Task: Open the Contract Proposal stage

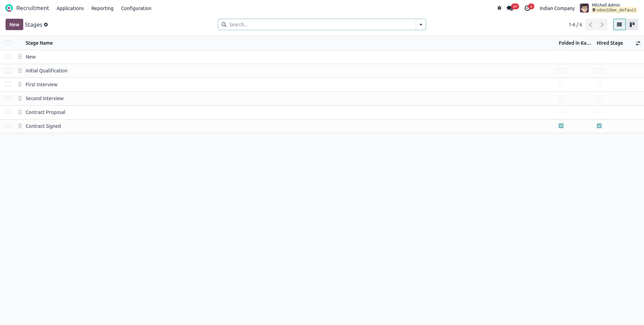Action: pyautogui.click(x=45, y=112)
